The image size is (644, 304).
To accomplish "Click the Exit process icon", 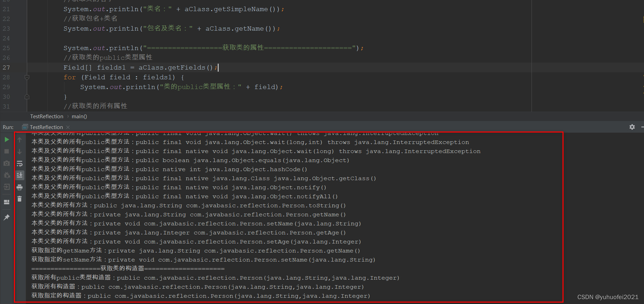I will [x=7, y=187].
